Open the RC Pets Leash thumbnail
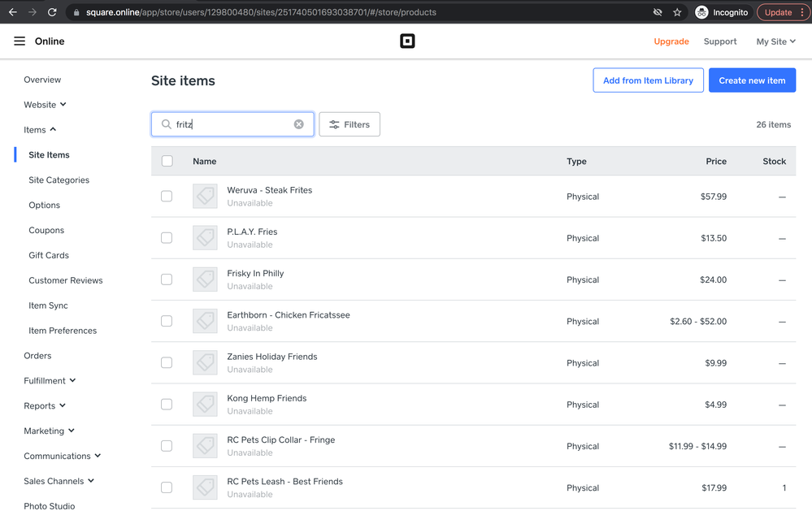 point(205,487)
